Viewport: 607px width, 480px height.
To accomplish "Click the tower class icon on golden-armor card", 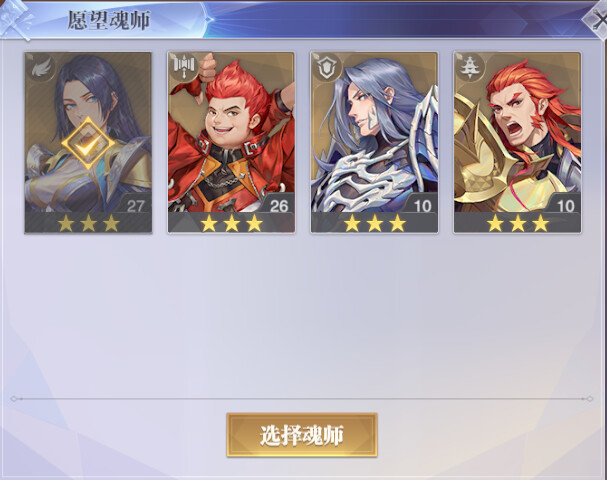I will pyautogui.click(x=471, y=67).
